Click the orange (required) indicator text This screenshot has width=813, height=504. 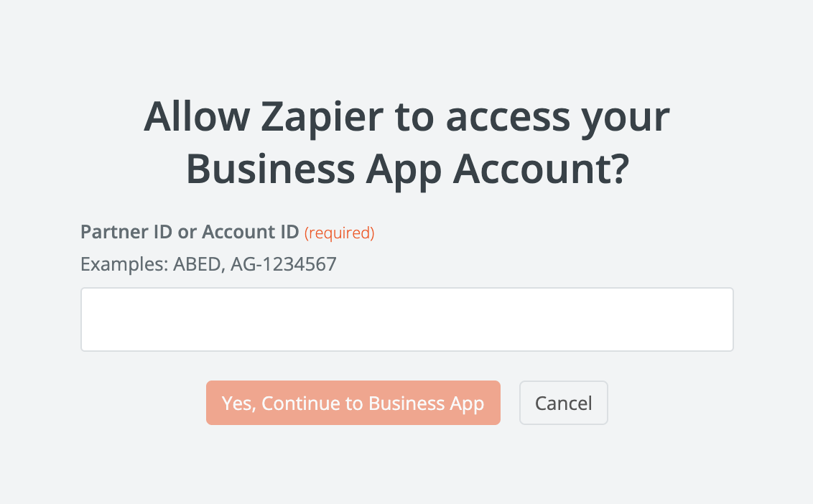click(x=340, y=233)
